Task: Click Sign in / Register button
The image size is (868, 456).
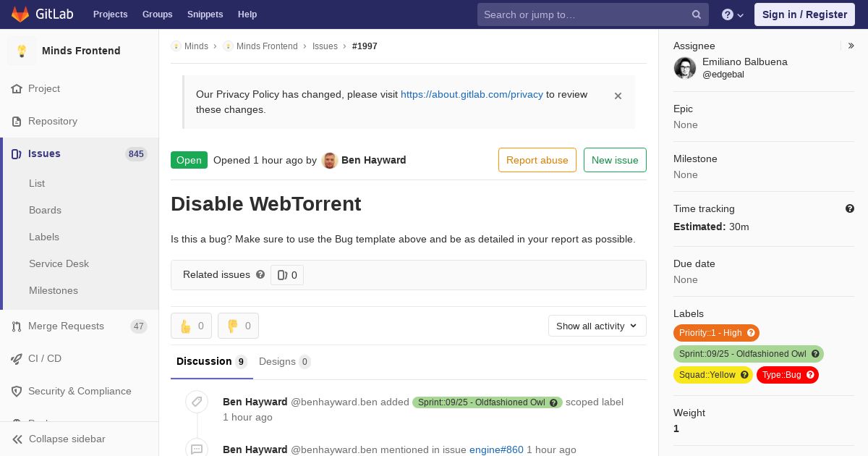Action: (x=804, y=14)
